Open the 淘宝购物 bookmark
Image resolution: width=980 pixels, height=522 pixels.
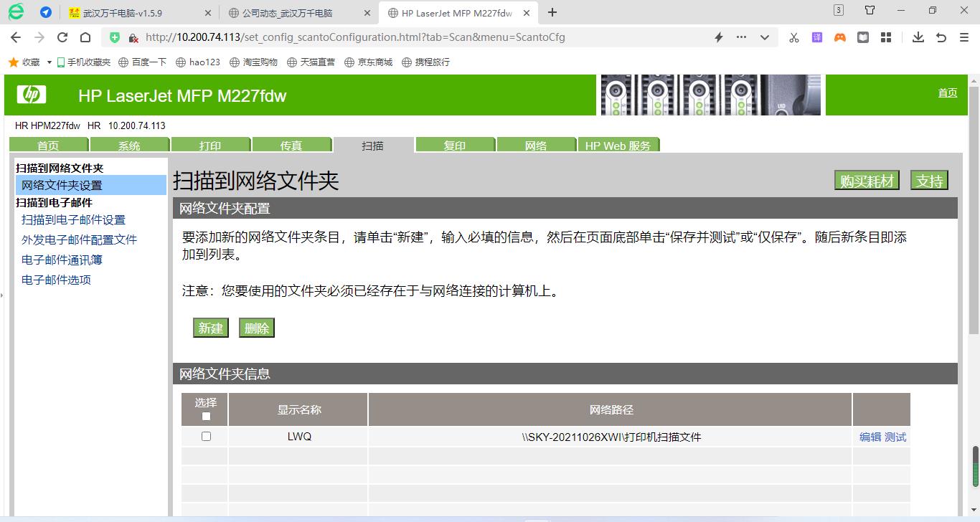pyautogui.click(x=254, y=62)
